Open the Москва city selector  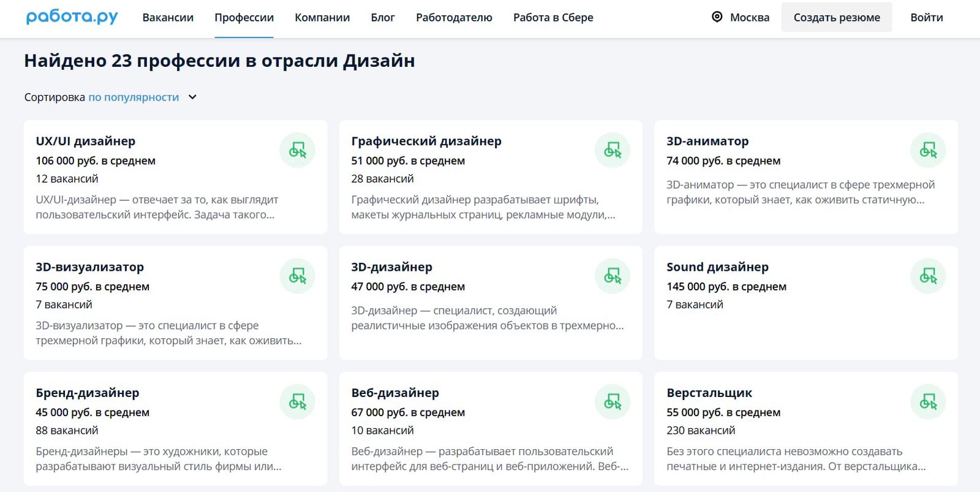tap(749, 17)
